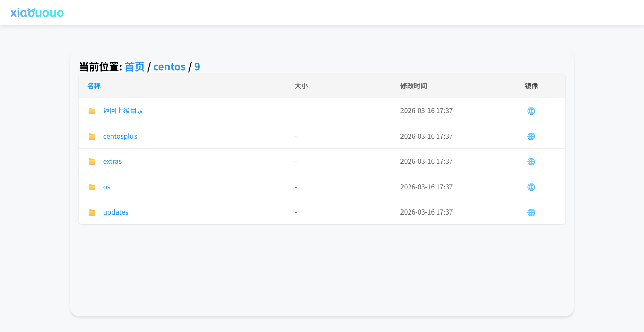Click the globe mirror icon for centosplus
This screenshot has height=332, width=644.
click(x=531, y=136)
